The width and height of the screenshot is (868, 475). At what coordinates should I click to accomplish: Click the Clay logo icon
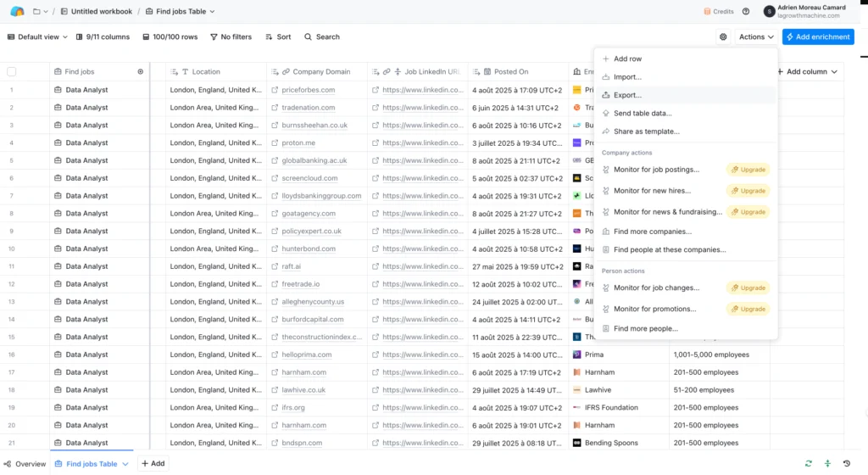(x=17, y=11)
